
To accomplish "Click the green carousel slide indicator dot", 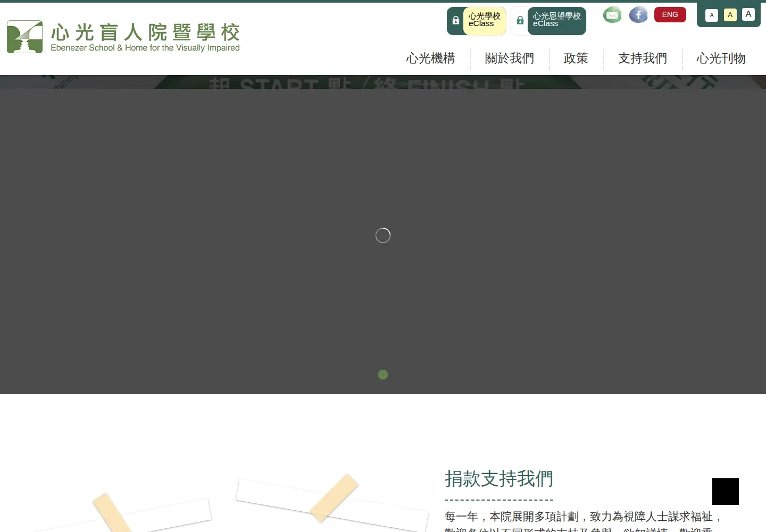I will pyautogui.click(x=383, y=375).
